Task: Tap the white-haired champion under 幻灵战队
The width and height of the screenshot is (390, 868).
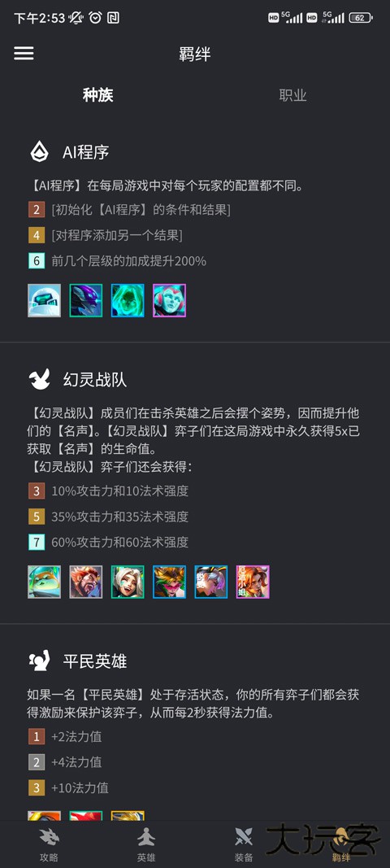Action: 128,582
